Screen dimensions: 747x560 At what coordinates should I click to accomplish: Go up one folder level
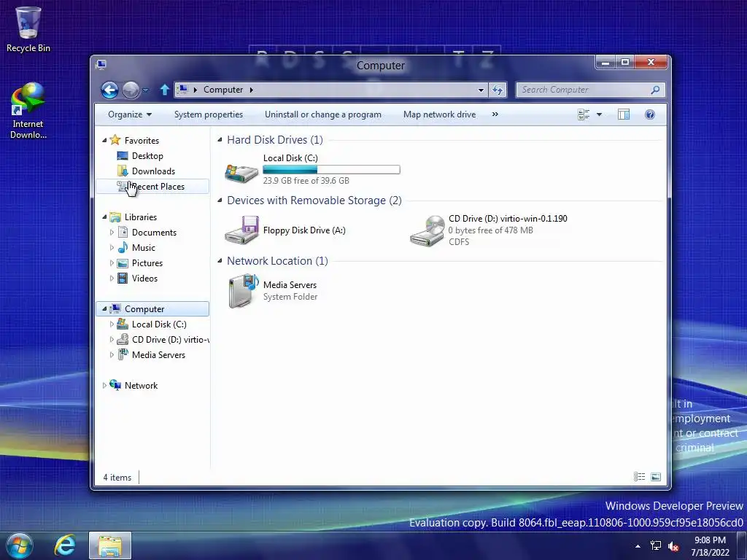click(164, 90)
